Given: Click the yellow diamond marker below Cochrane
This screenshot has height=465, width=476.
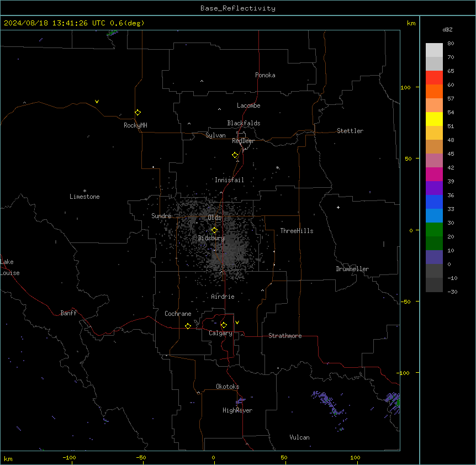Looking at the screenshot, I should click(x=188, y=326).
